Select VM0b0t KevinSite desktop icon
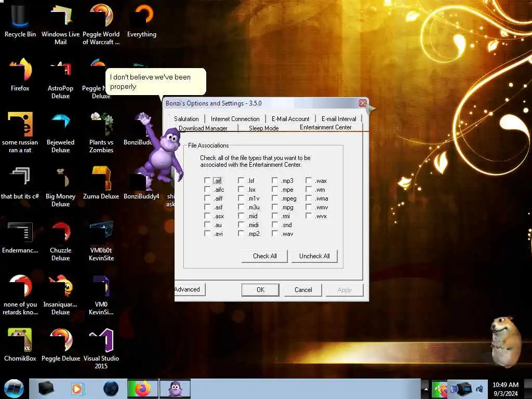The height and width of the screenshot is (399, 532). coord(101,241)
